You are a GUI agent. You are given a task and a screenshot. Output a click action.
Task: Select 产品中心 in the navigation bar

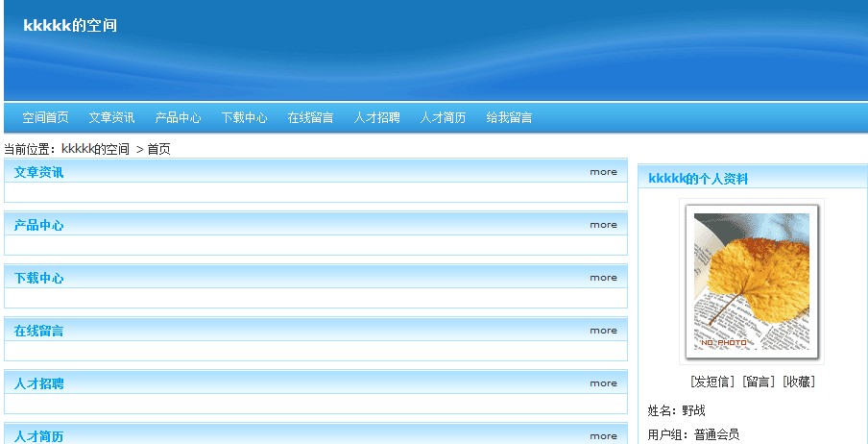click(178, 118)
